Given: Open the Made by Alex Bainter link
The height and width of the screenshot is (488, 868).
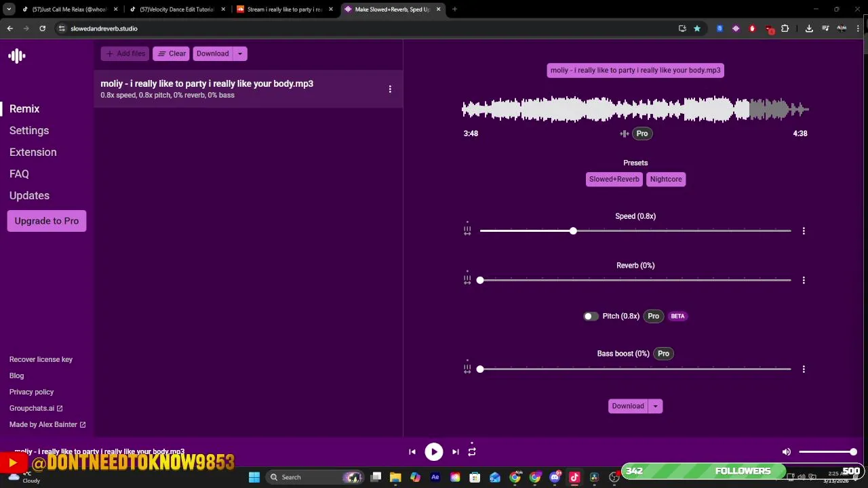Looking at the screenshot, I should point(47,425).
